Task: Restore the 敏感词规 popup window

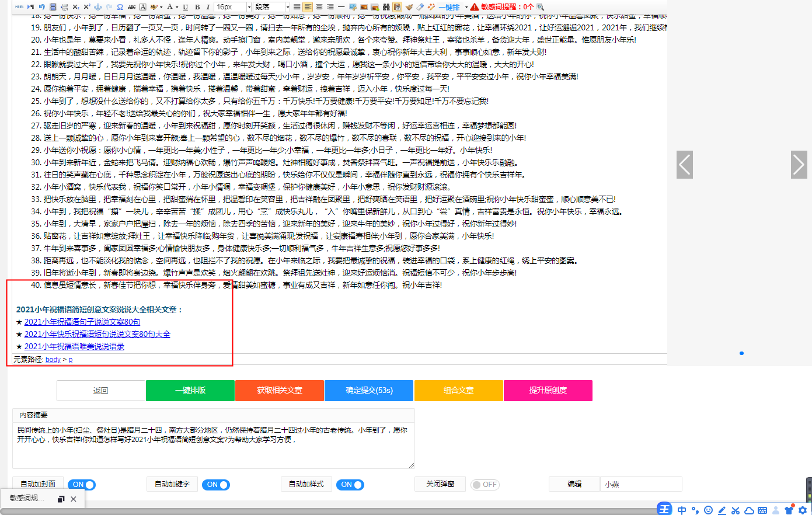Action: point(61,499)
